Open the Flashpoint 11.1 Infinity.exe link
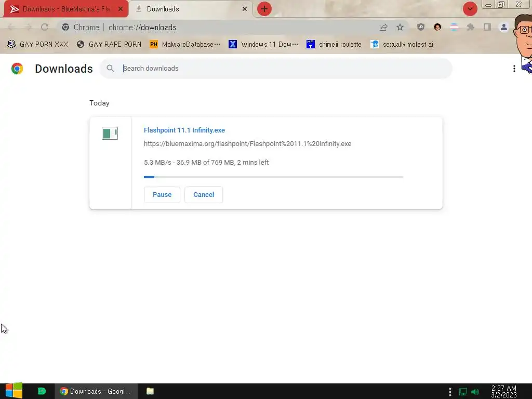The height and width of the screenshot is (399, 532). click(x=184, y=130)
